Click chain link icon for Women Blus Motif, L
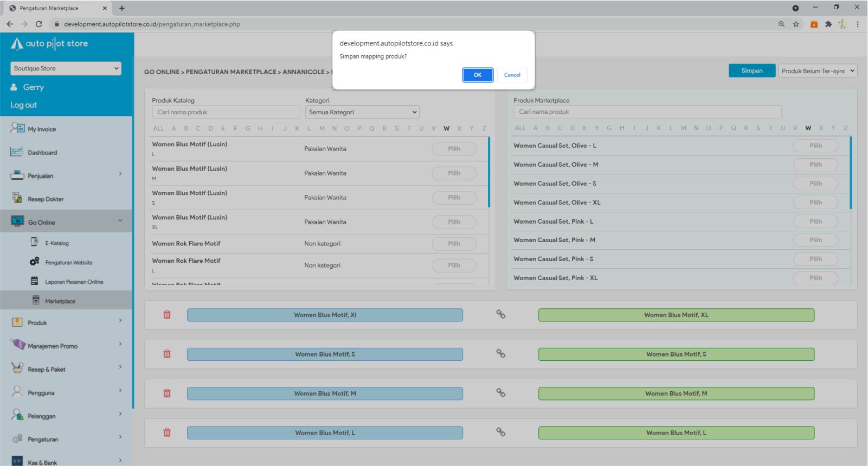The width and height of the screenshot is (868, 466). pos(501,432)
